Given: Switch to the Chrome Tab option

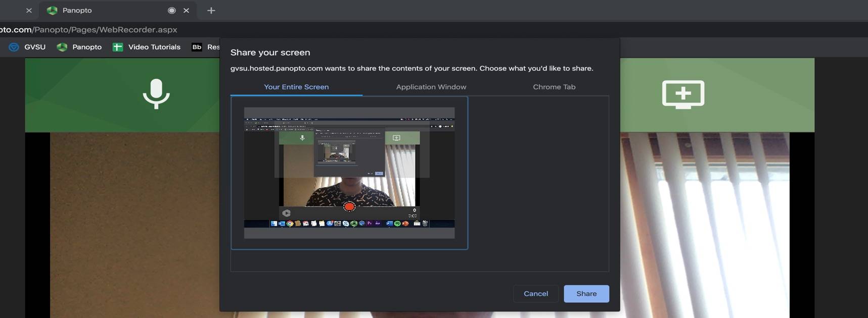Looking at the screenshot, I should pyautogui.click(x=554, y=87).
